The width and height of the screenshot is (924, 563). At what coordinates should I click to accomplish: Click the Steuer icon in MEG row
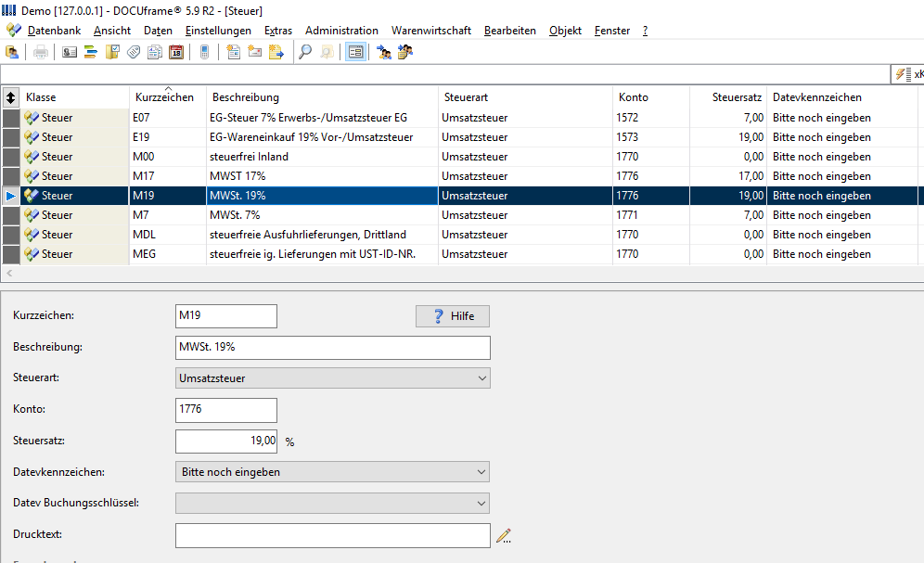click(x=32, y=254)
